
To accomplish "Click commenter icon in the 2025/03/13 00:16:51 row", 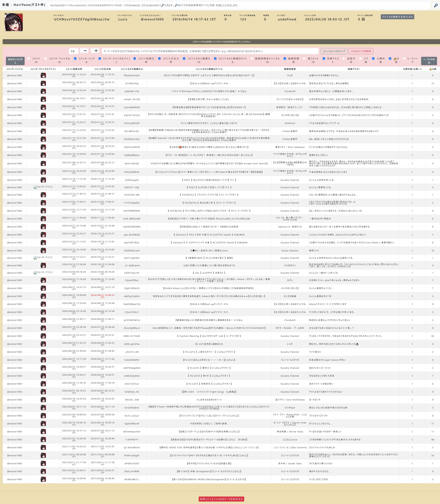I will 43,99.
